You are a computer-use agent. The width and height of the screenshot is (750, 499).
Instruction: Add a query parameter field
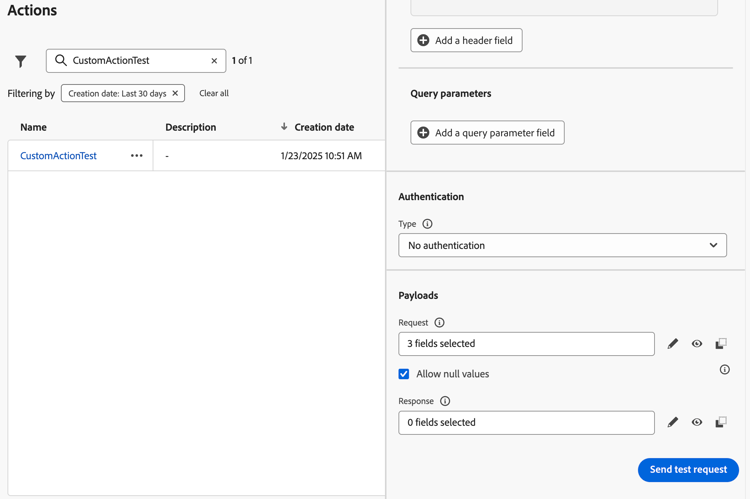pos(487,133)
